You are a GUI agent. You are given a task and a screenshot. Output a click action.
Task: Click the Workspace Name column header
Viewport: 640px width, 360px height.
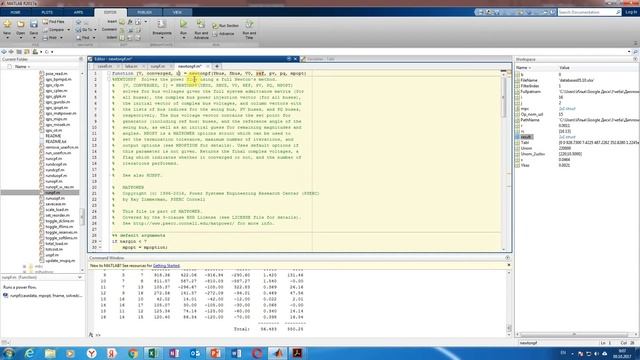tap(523, 68)
